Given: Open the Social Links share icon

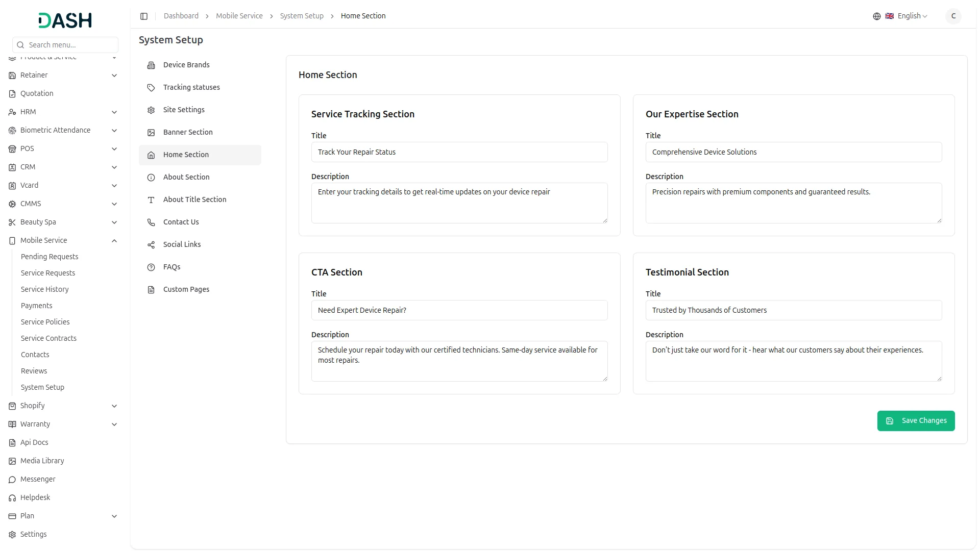Looking at the screenshot, I should (151, 245).
